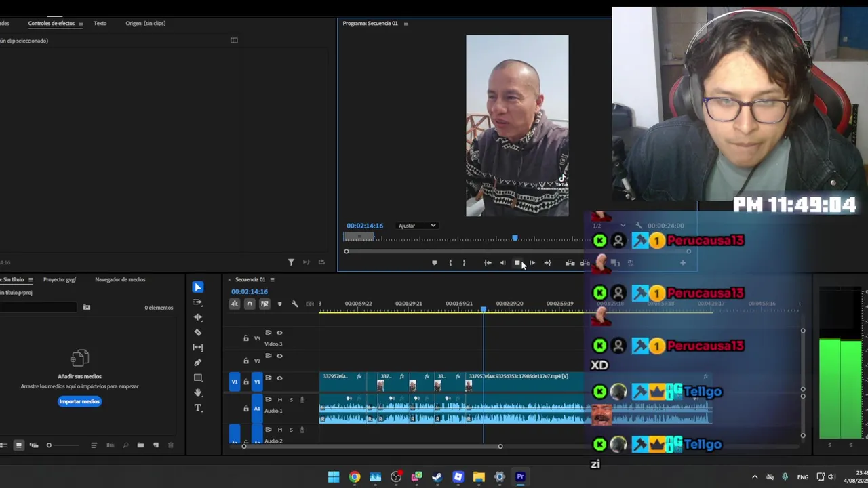Toggle sync lock on Video 3 track

pos(268,333)
